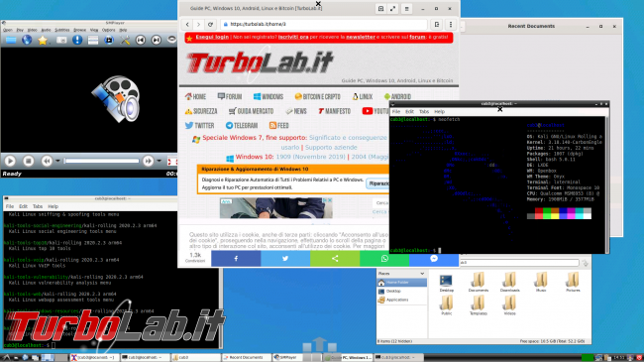This screenshot has width=644, height=362.
Task: Open the LINUX section link
Action: tap(363, 96)
